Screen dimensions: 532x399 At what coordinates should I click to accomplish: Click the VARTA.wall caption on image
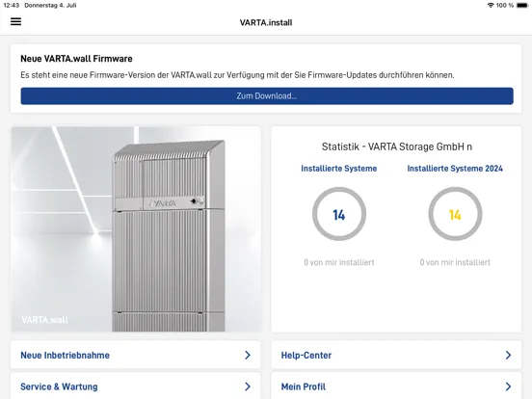click(x=44, y=320)
